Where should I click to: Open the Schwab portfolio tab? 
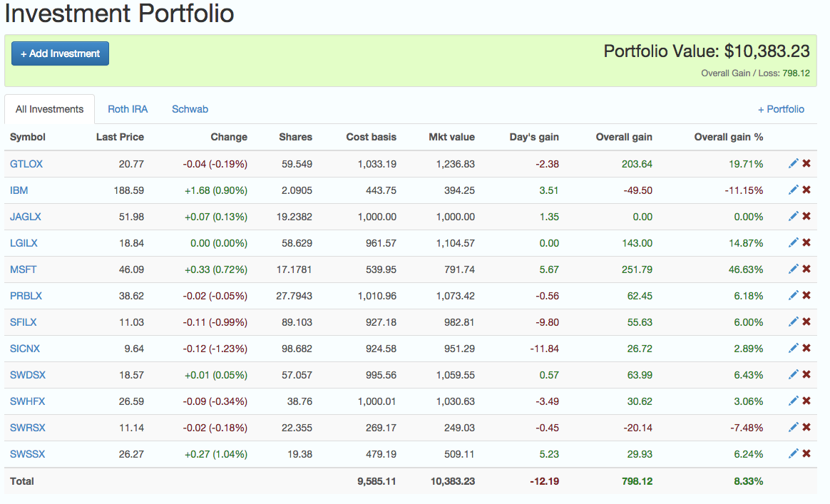coord(190,109)
